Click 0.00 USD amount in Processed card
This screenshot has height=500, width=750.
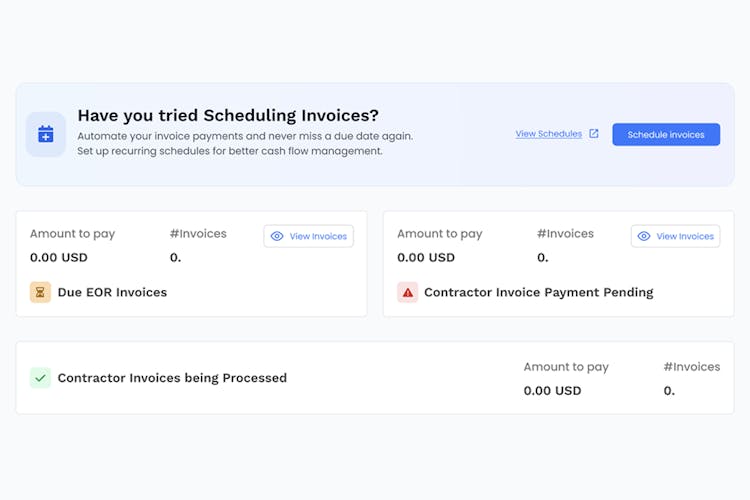click(552, 390)
